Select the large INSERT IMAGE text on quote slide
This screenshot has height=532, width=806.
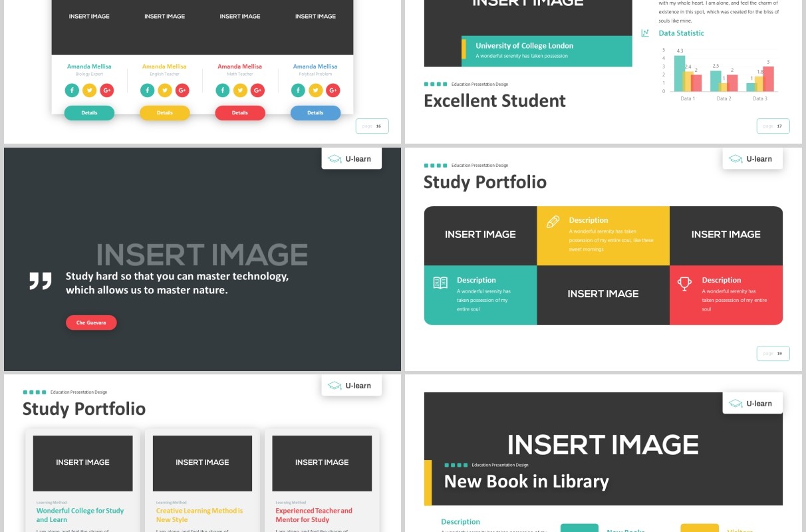tap(202, 255)
